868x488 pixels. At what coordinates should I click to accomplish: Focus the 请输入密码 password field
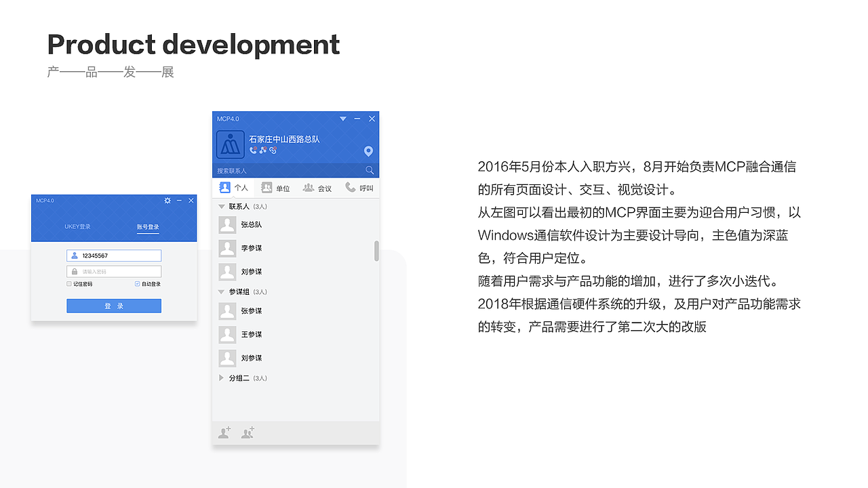coord(114,271)
